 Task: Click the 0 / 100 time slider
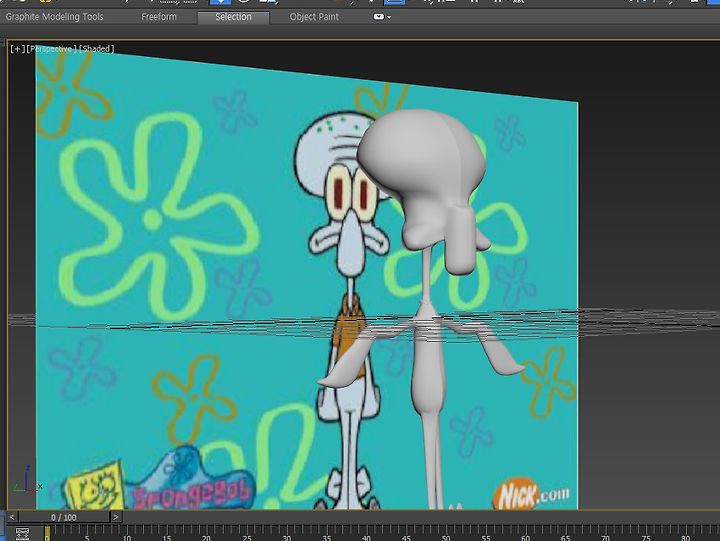(64, 517)
